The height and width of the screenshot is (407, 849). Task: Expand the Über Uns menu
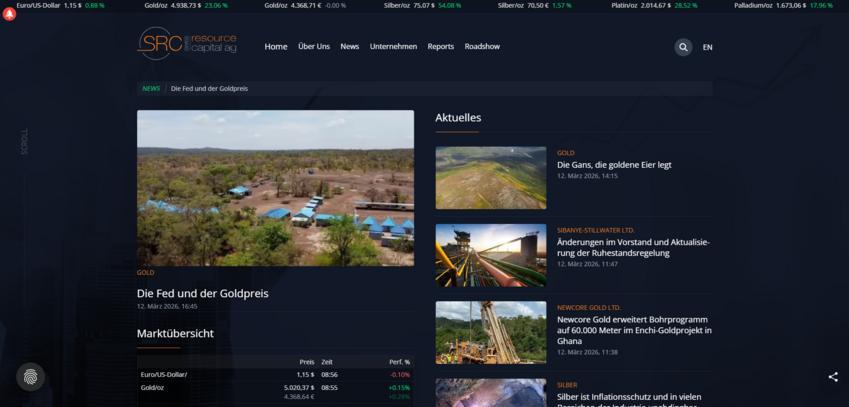pyautogui.click(x=313, y=47)
